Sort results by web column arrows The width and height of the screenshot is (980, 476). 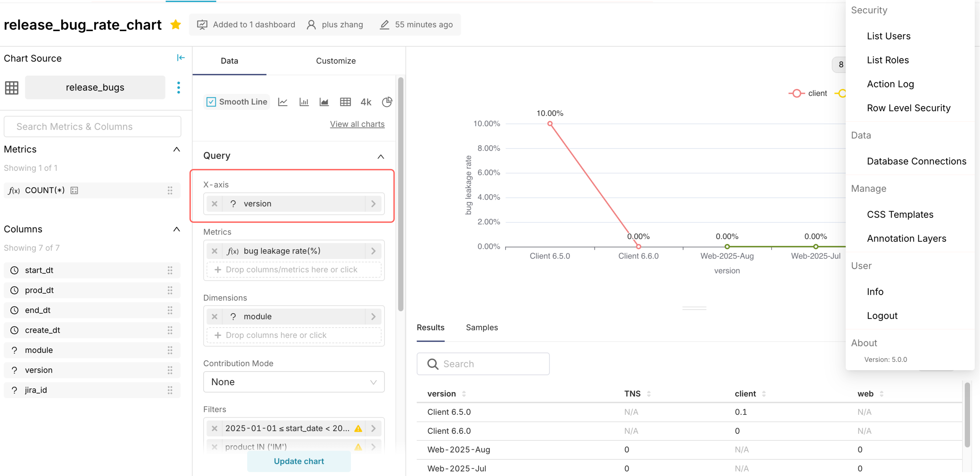tap(882, 394)
